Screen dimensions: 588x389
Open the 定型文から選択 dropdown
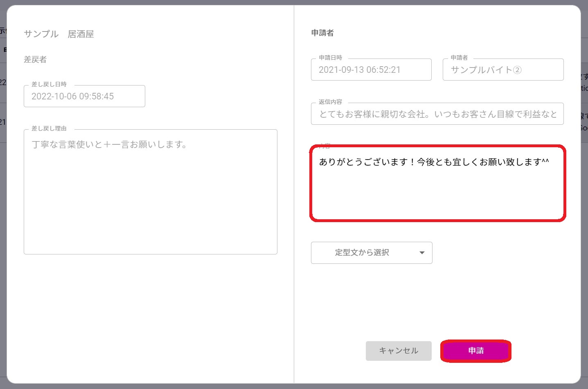[x=362, y=253]
